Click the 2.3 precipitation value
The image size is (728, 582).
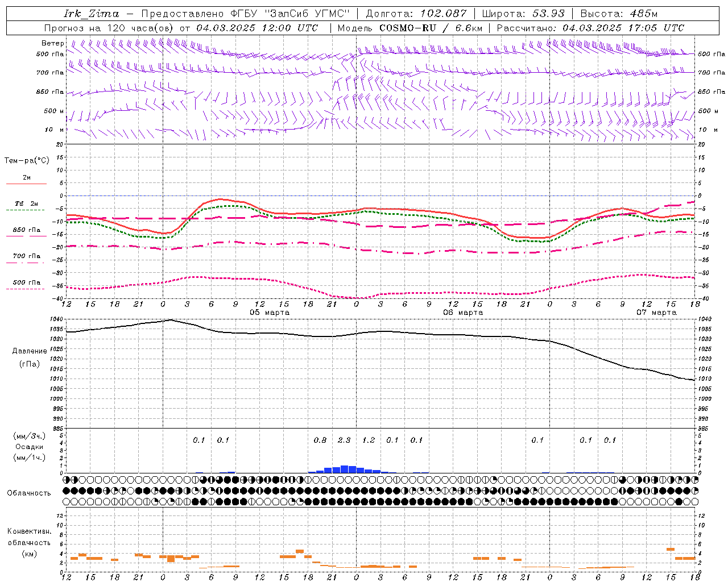(344, 440)
